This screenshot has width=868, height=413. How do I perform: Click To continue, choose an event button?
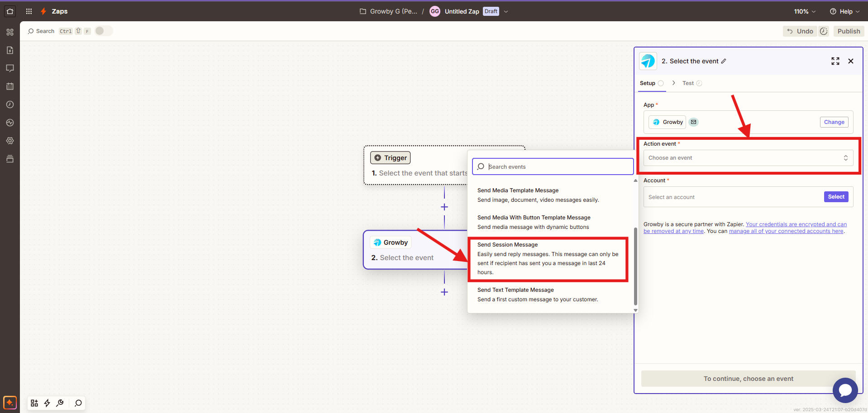pyautogui.click(x=748, y=379)
